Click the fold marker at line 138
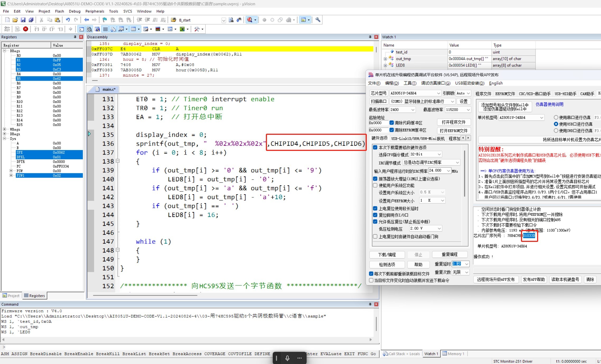Image resolution: width=601 pixels, height=364 pixels. [x=118, y=161]
